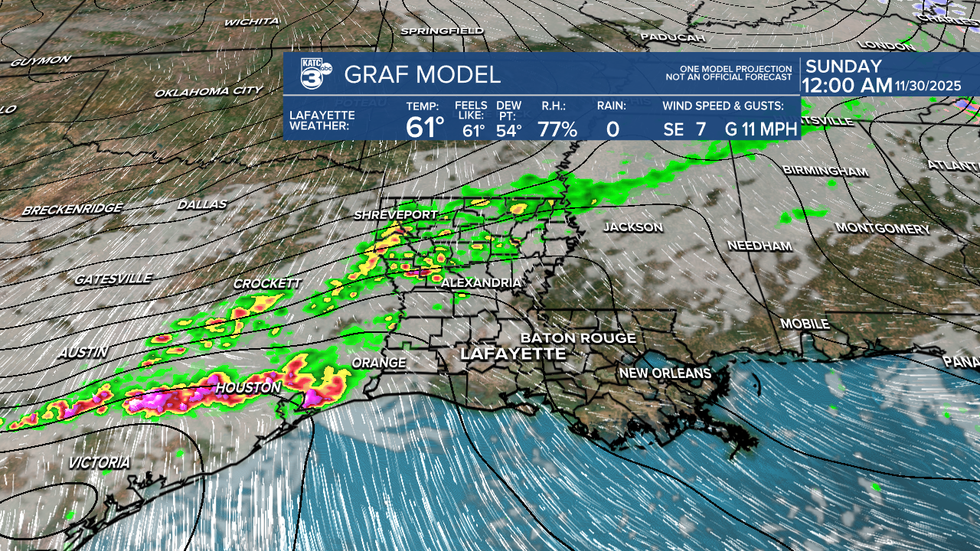Click the VICTORIA city label
Screen dimensions: 980x551
point(99,463)
